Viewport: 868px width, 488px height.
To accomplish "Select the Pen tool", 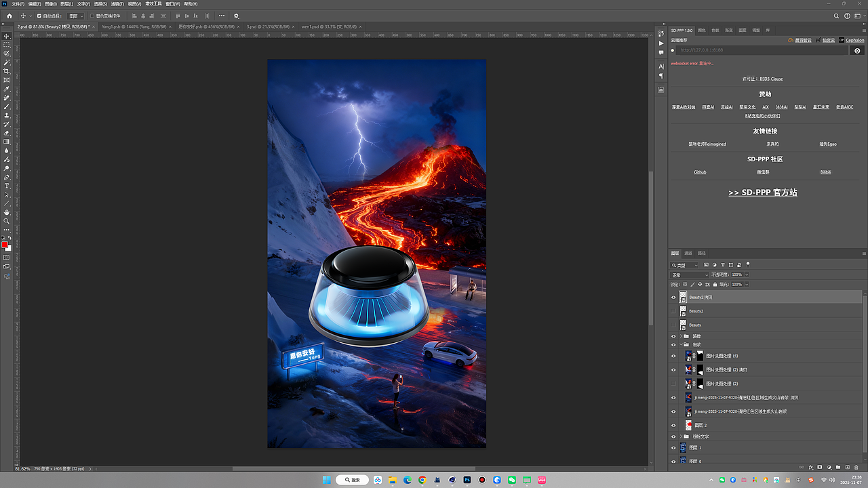I will point(7,177).
